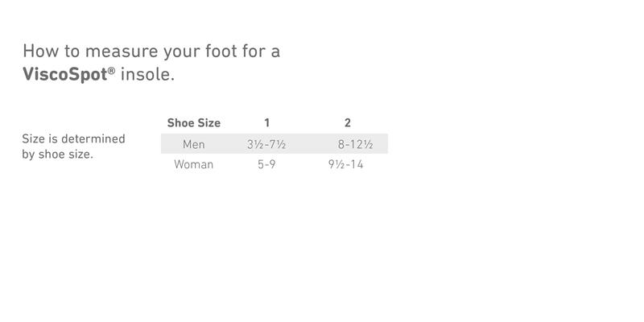Viewport: 644px width, 322px height.
Task: Select the "Shoe Size" table header
Action: [x=194, y=123]
